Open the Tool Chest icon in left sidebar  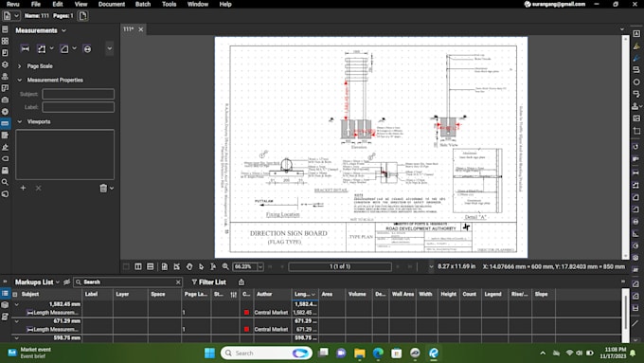click(x=5, y=100)
